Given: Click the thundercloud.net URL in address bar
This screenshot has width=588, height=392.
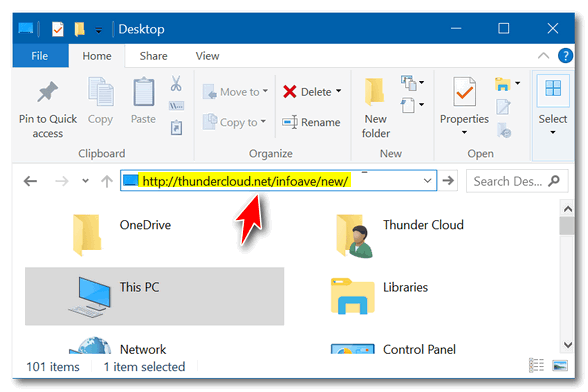Looking at the screenshot, I should coord(245,181).
